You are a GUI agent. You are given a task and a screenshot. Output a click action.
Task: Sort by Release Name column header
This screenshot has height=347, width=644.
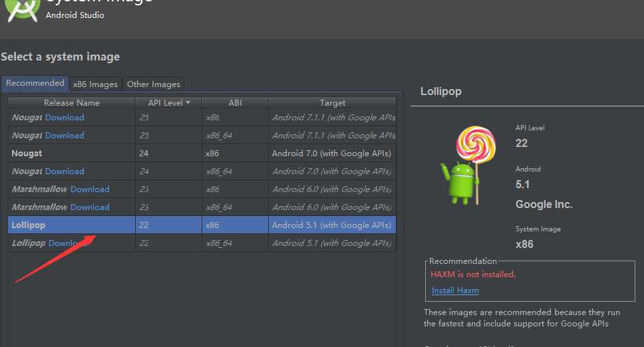(71, 102)
